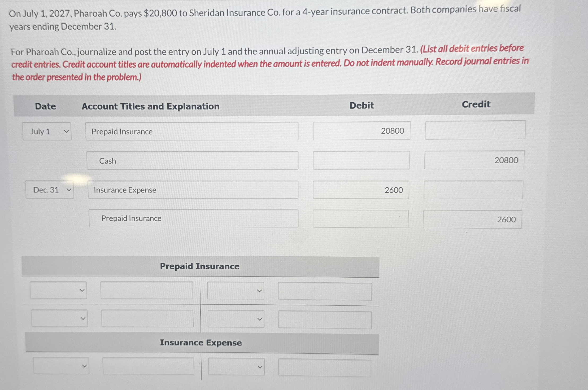The height and width of the screenshot is (390, 588).
Task: Select the indented Prepaid Insurance credit account field
Action: coord(194,218)
